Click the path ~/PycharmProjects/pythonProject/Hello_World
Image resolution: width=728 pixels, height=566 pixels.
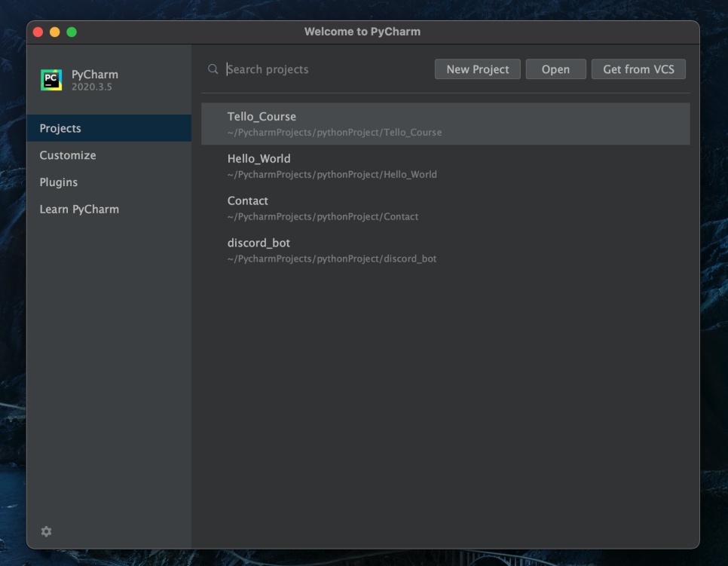pyautogui.click(x=332, y=175)
